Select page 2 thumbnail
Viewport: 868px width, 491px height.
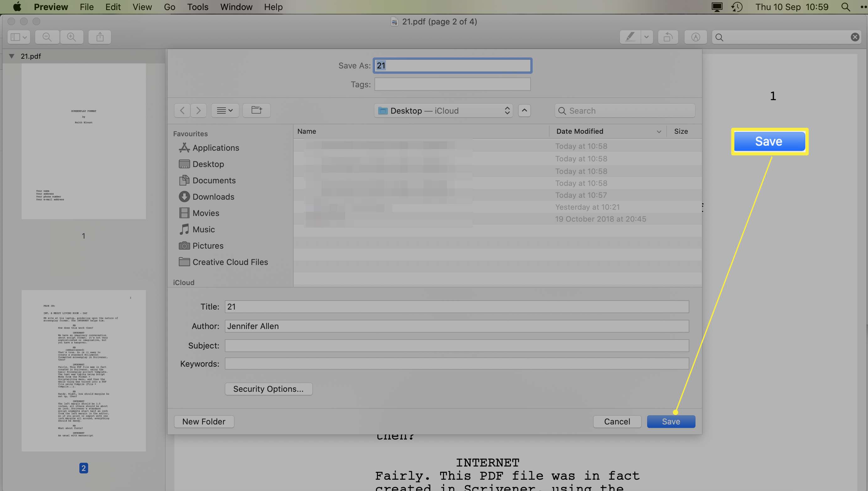coord(83,371)
